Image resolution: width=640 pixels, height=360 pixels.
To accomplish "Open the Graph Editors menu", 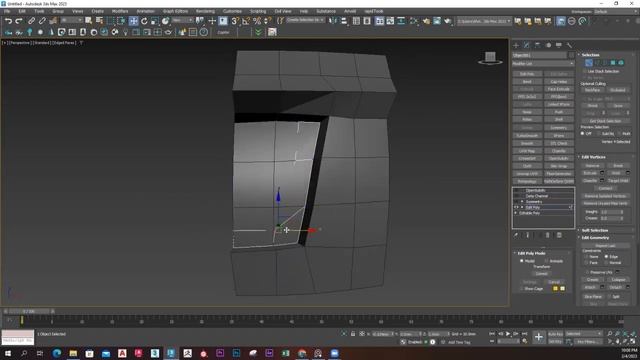I will [x=176, y=11].
